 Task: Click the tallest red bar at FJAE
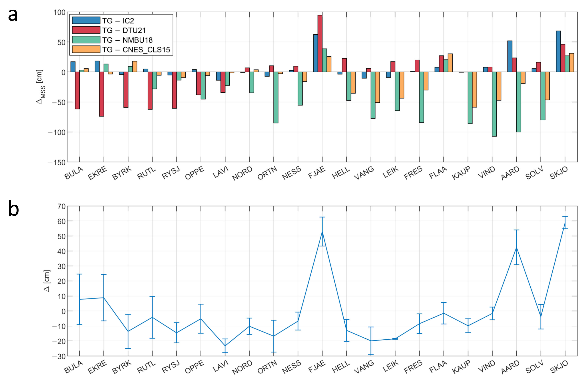[x=320, y=43]
